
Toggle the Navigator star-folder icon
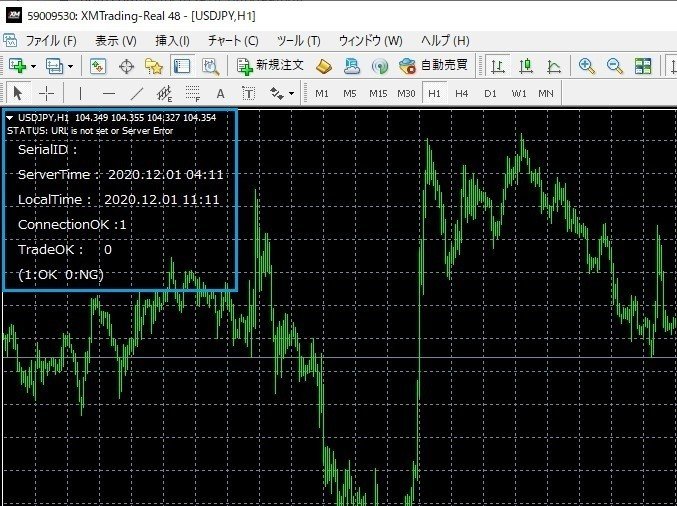click(x=154, y=66)
